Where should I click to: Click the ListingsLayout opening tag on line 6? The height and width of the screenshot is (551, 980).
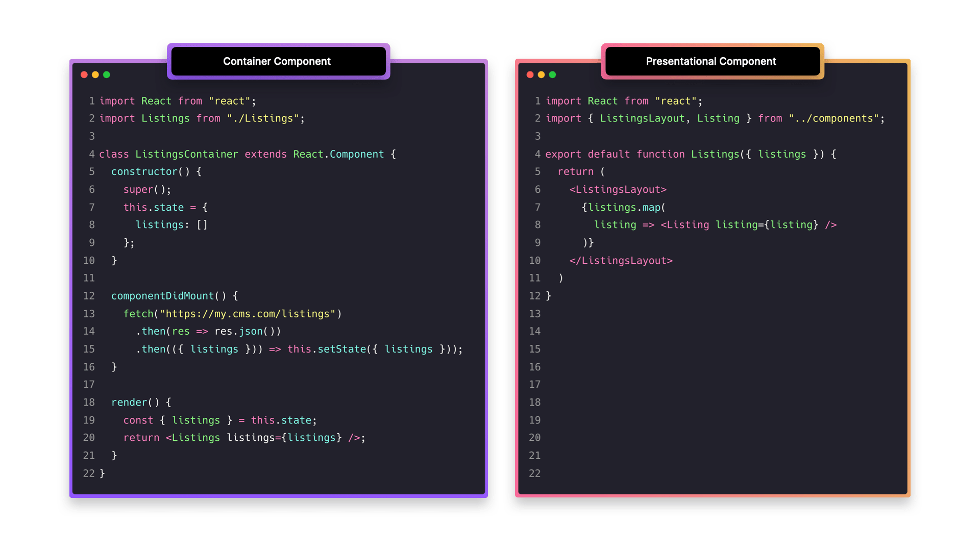(x=617, y=189)
